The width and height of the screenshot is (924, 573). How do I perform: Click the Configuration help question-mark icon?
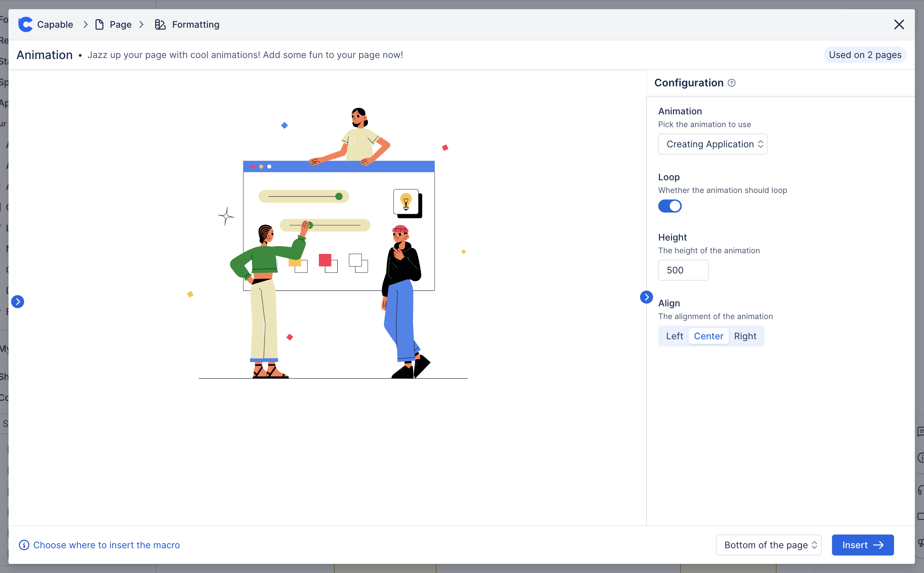point(732,83)
